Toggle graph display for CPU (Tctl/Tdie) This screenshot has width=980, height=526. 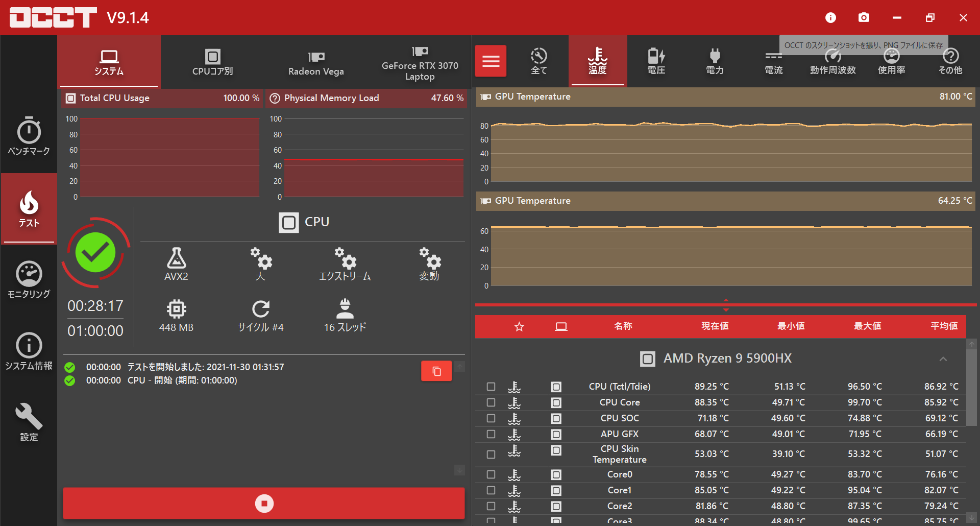(x=514, y=387)
